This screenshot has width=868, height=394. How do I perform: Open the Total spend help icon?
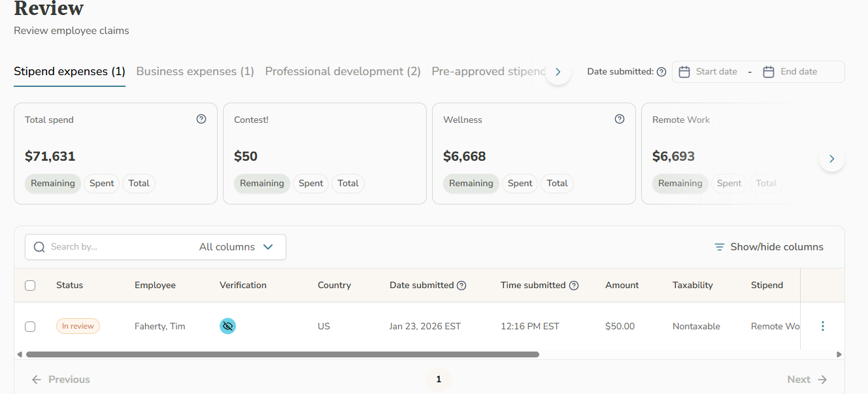pyautogui.click(x=201, y=119)
